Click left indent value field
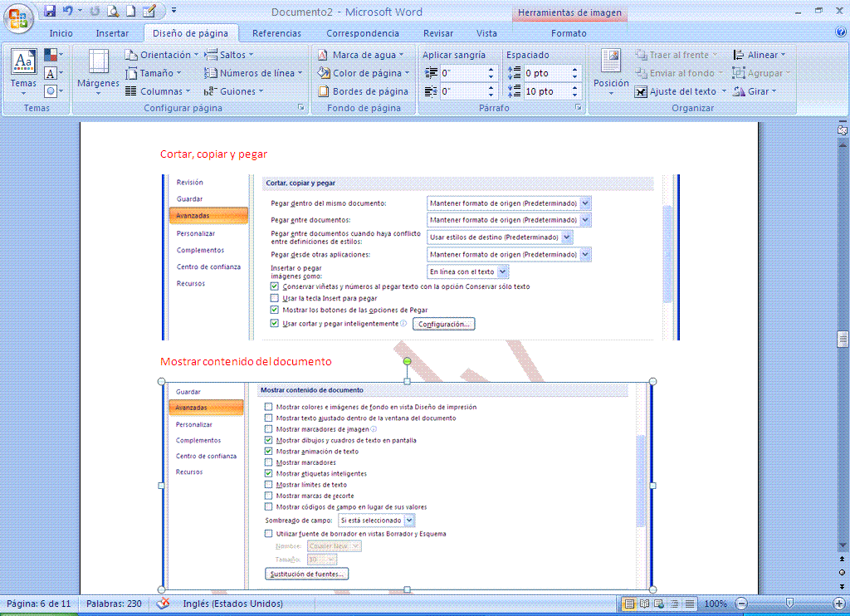Image resolution: width=850 pixels, height=616 pixels. click(x=464, y=73)
